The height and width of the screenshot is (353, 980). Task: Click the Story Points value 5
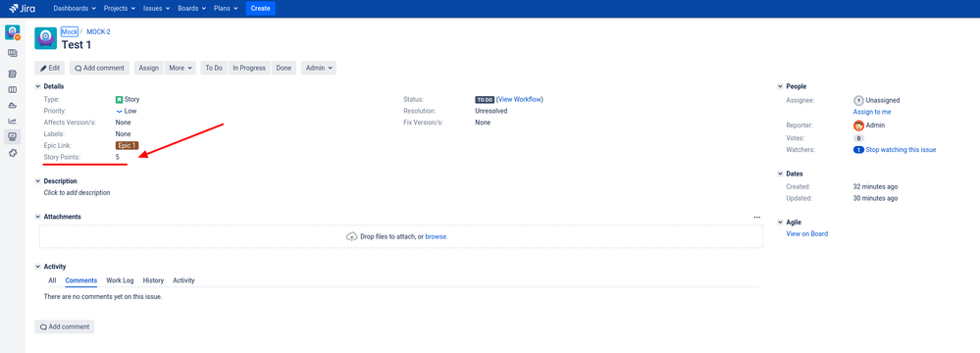[118, 158]
